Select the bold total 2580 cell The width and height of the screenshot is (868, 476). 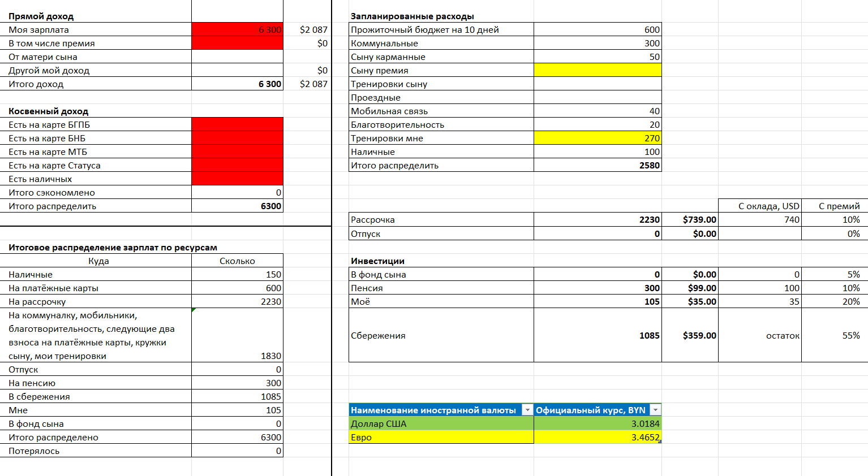point(598,165)
